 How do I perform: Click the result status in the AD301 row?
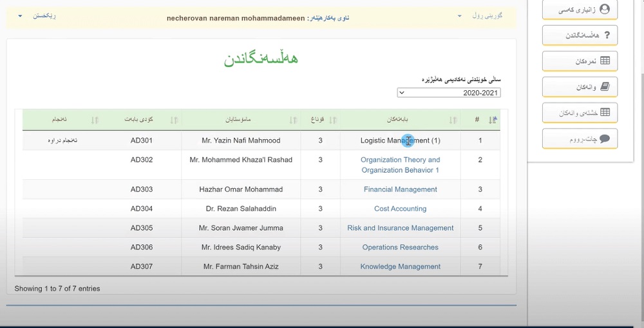62,140
